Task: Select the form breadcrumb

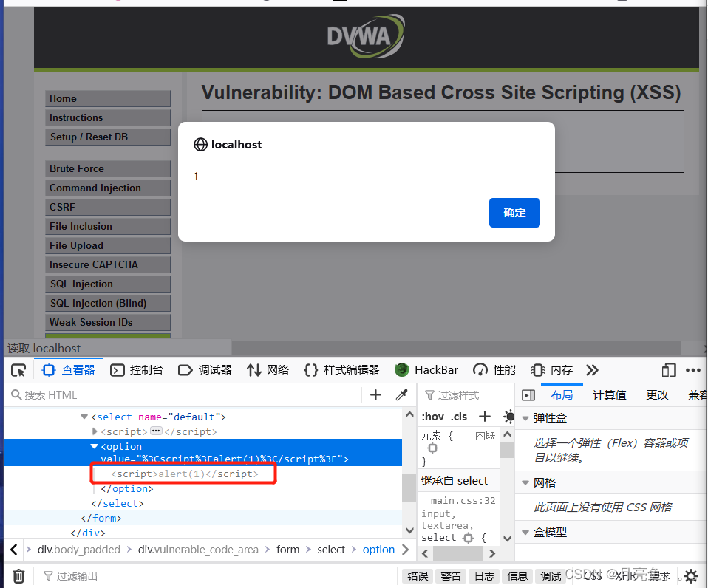Action: 288,550
